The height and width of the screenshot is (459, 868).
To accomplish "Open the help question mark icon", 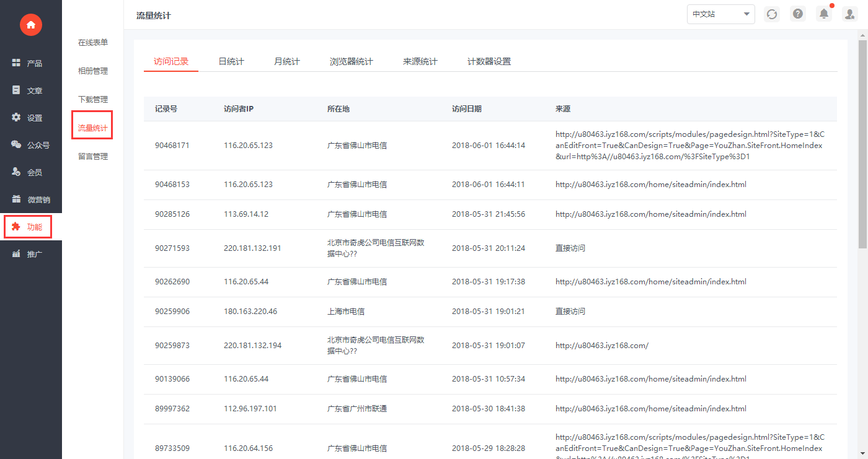I will [x=798, y=14].
